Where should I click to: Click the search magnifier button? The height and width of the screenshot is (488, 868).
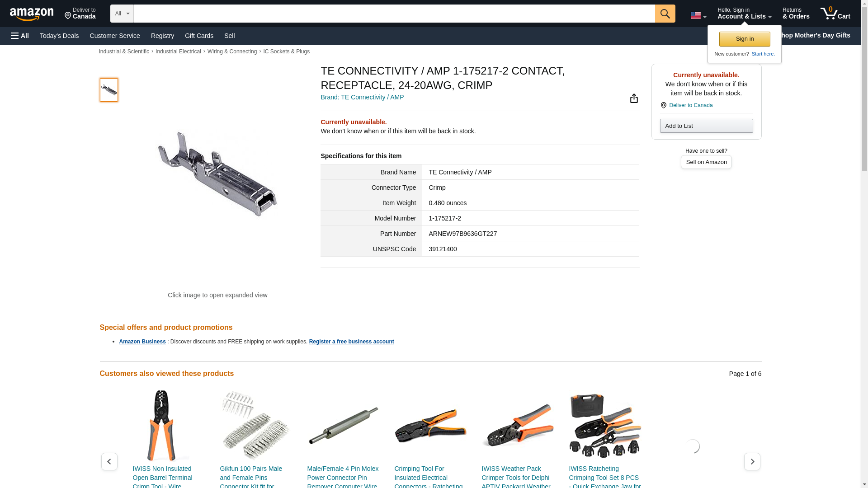665,14
